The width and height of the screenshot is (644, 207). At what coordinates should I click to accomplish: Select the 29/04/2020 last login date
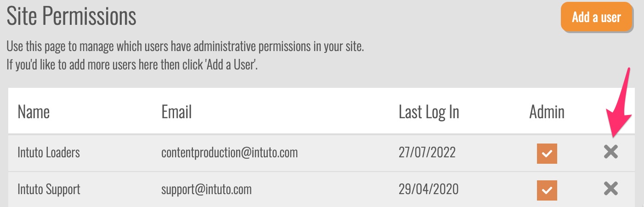point(428,189)
